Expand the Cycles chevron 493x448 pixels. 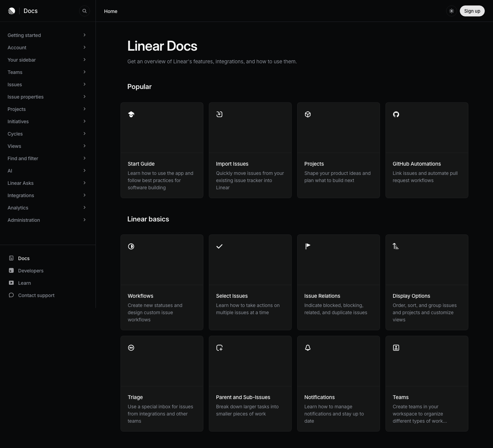85,133
